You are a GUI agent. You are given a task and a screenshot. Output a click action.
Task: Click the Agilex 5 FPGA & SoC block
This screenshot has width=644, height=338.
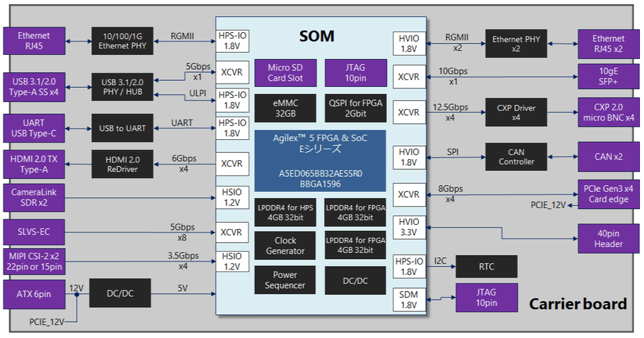[x=320, y=161]
